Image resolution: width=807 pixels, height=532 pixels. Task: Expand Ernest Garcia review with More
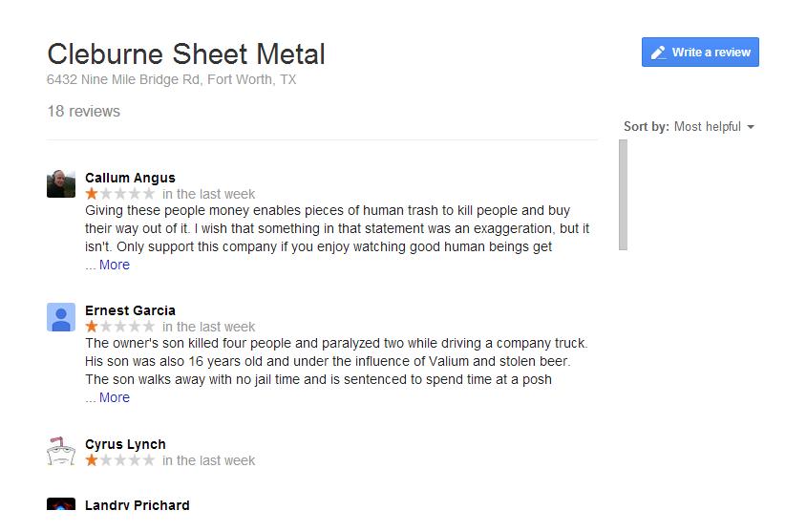pyautogui.click(x=115, y=397)
